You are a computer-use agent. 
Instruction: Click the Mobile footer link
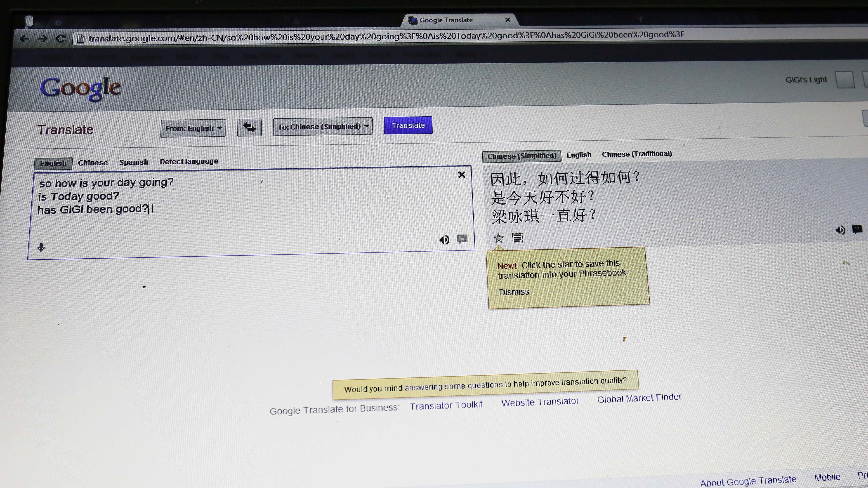(x=827, y=478)
